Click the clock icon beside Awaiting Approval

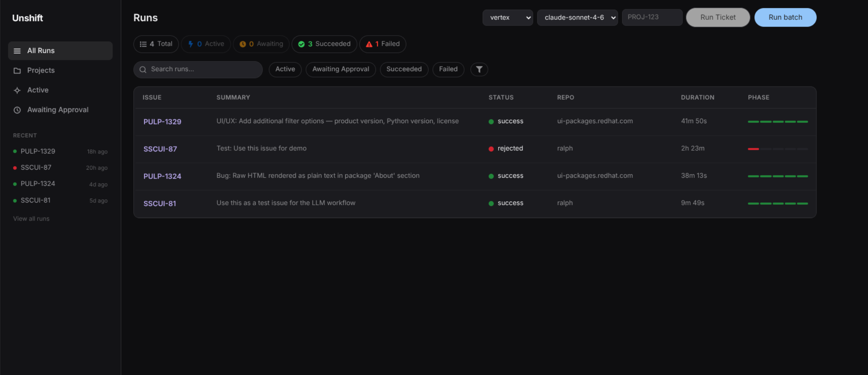[x=17, y=110]
